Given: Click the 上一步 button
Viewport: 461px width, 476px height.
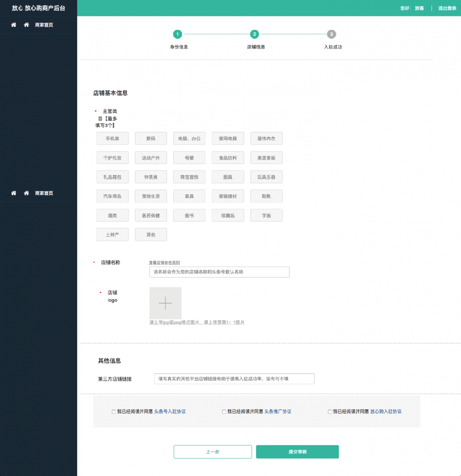Looking at the screenshot, I should [x=213, y=452].
